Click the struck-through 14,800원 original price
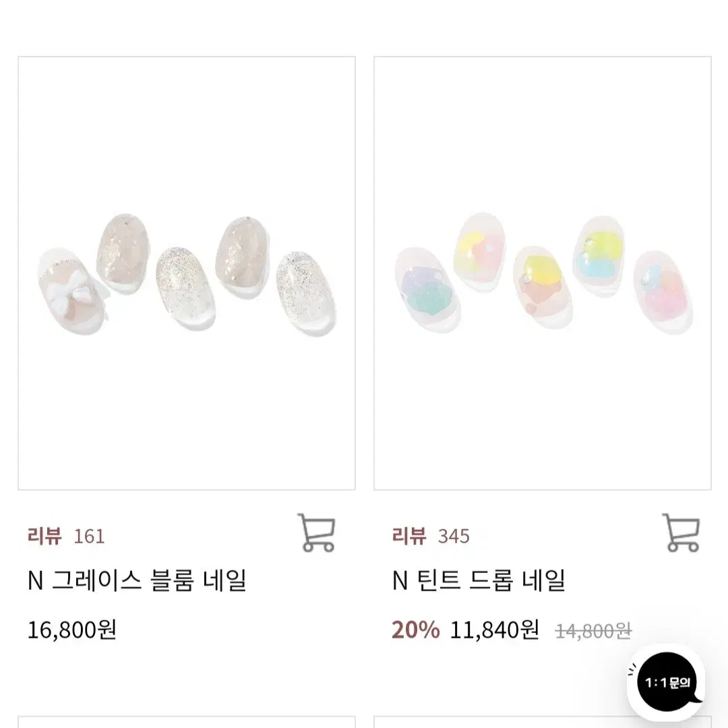Screen dimensions: 728x728 [x=593, y=631]
